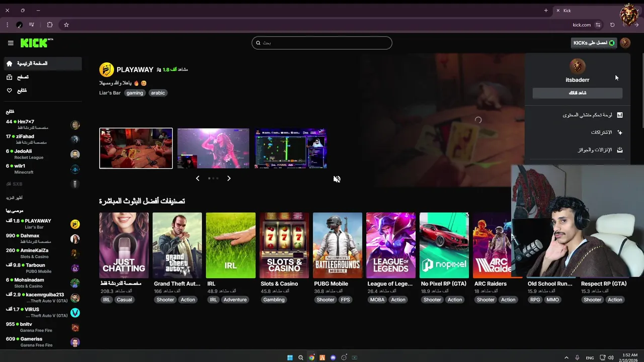The image size is (644, 362).
Task: Open AmineKaiZa in recommended channels
Action: tap(43, 253)
